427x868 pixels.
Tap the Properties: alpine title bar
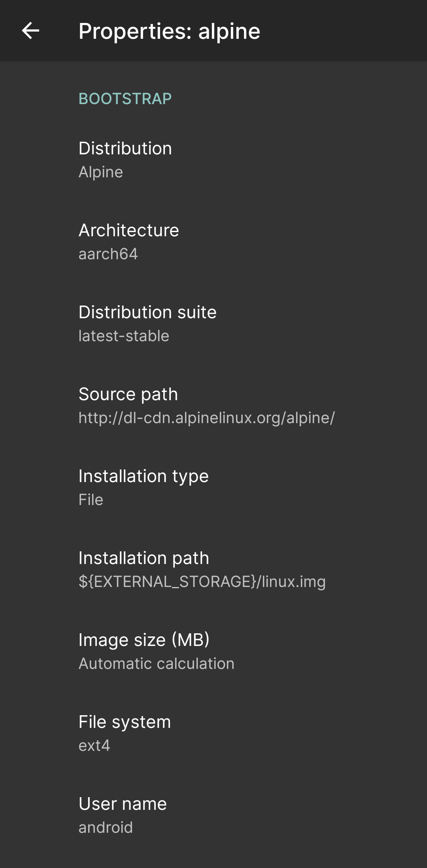point(169,31)
